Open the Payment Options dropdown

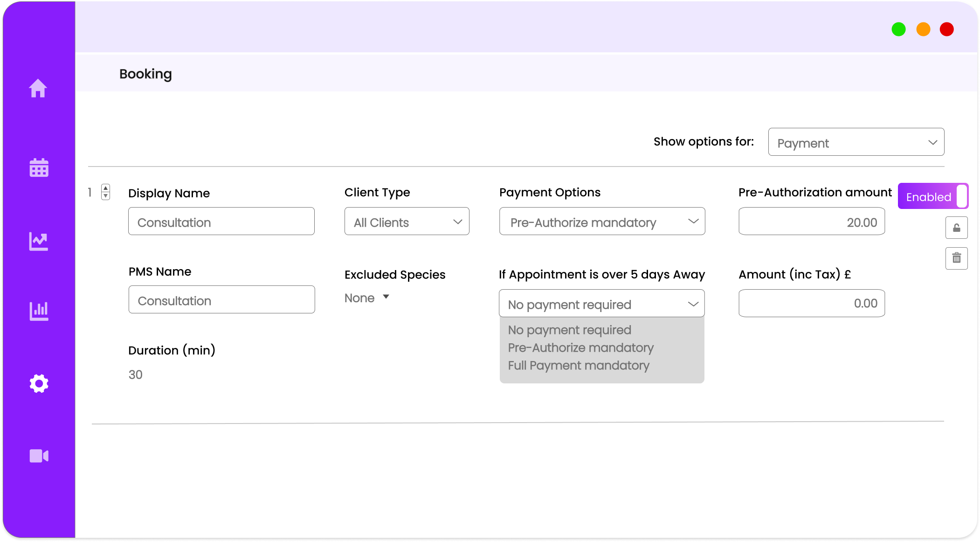coord(602,222)
